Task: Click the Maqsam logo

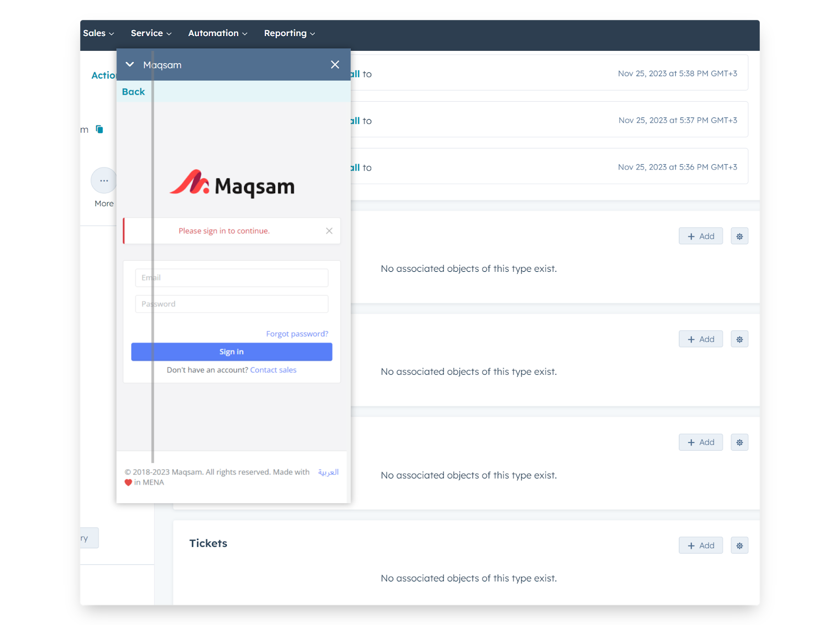Action: (x=232, y=185)
